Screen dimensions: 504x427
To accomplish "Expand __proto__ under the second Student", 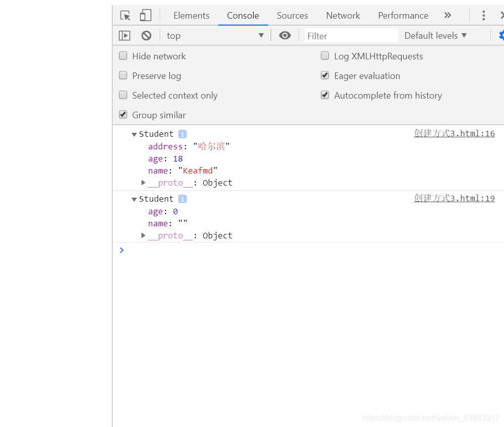I will [x=143, y=235].
